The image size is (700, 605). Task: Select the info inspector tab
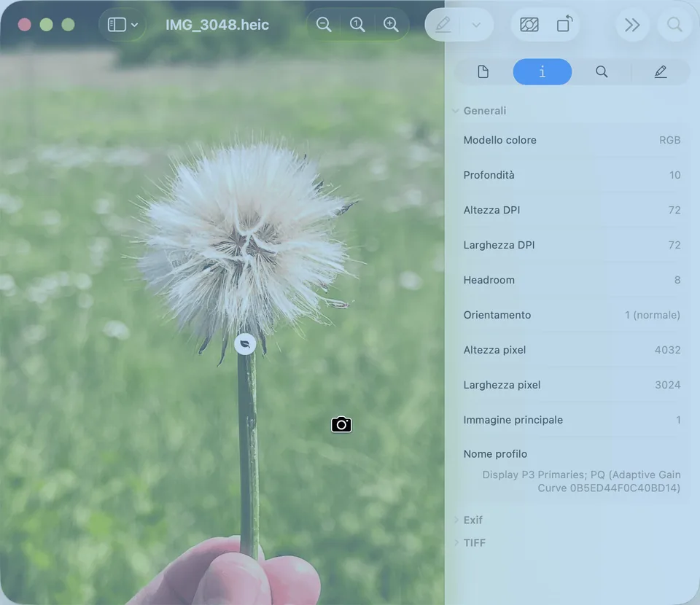(x=542, y=72)
